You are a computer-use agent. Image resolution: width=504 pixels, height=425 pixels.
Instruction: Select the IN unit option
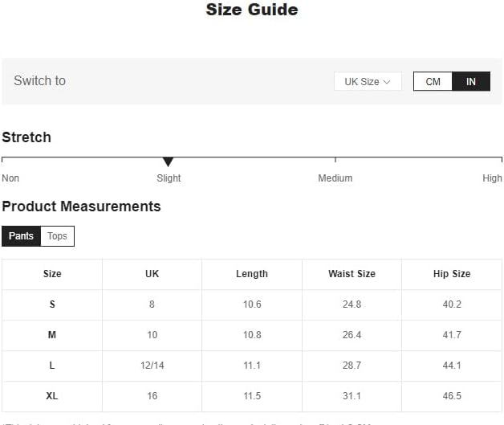471,81
